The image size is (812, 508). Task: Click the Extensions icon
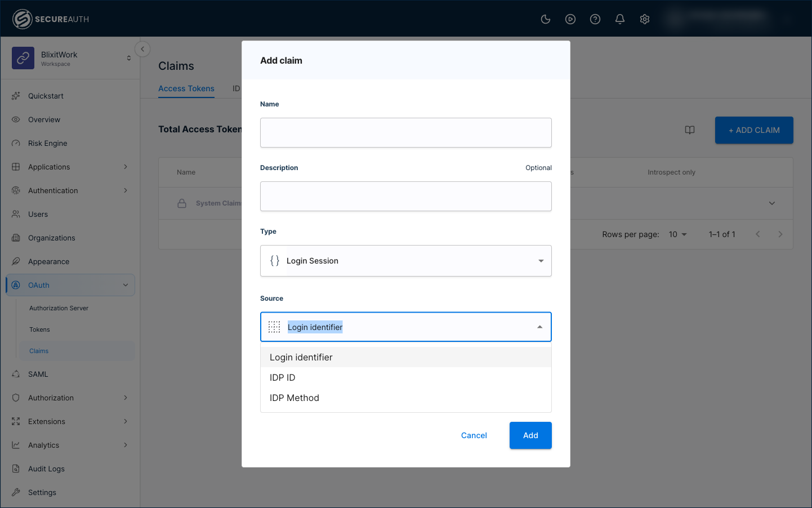(x=16, y=421)
